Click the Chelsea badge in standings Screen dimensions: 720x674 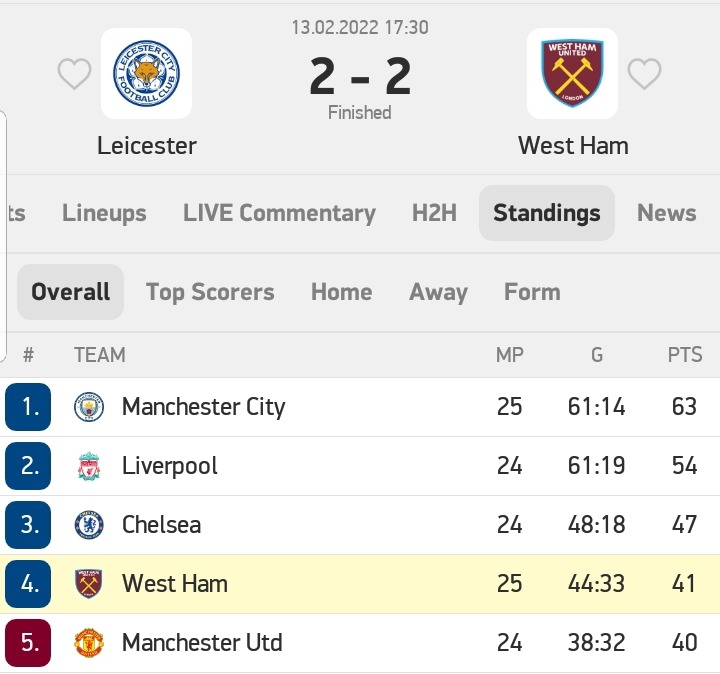[x=89, y=525]
